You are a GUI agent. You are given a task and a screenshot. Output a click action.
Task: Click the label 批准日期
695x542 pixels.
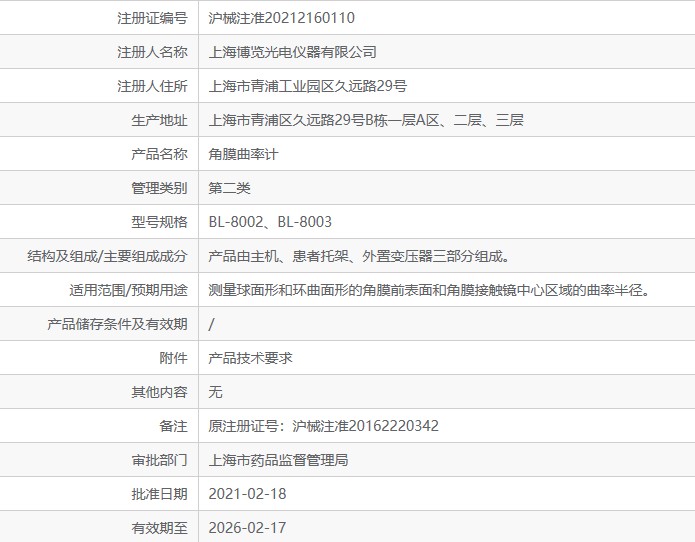click(x=159, y=494)
